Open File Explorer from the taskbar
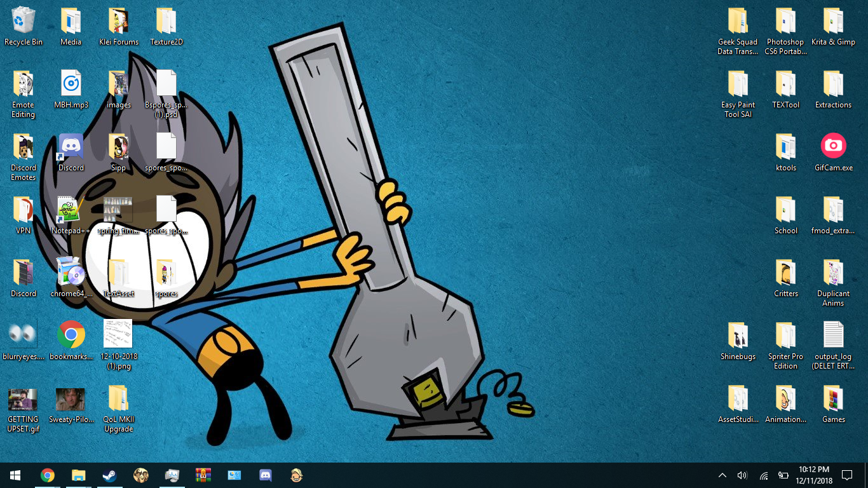Viewport: 868px width, 488px height. click(78, 475)
